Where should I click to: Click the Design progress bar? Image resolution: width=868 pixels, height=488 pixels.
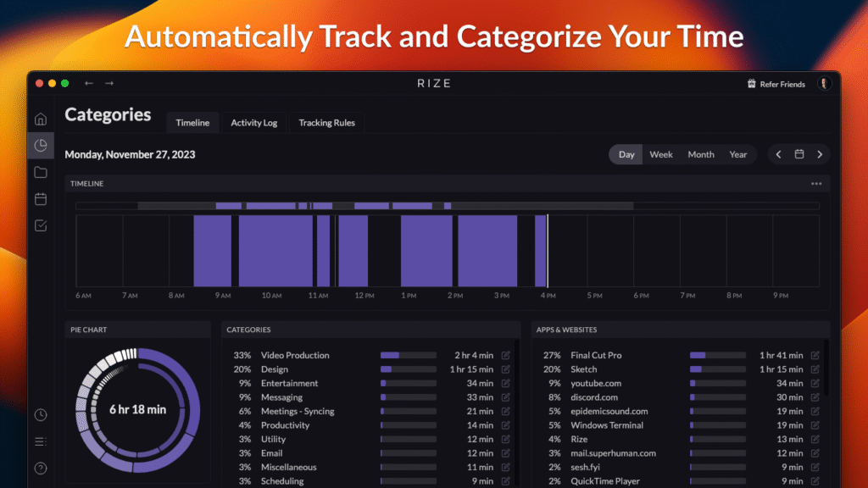pos(409,369)
